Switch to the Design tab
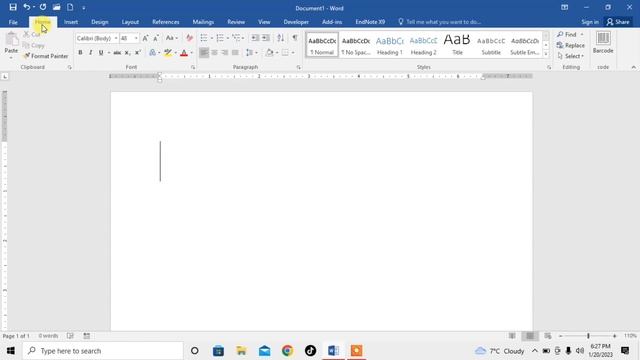 point(100,22)
